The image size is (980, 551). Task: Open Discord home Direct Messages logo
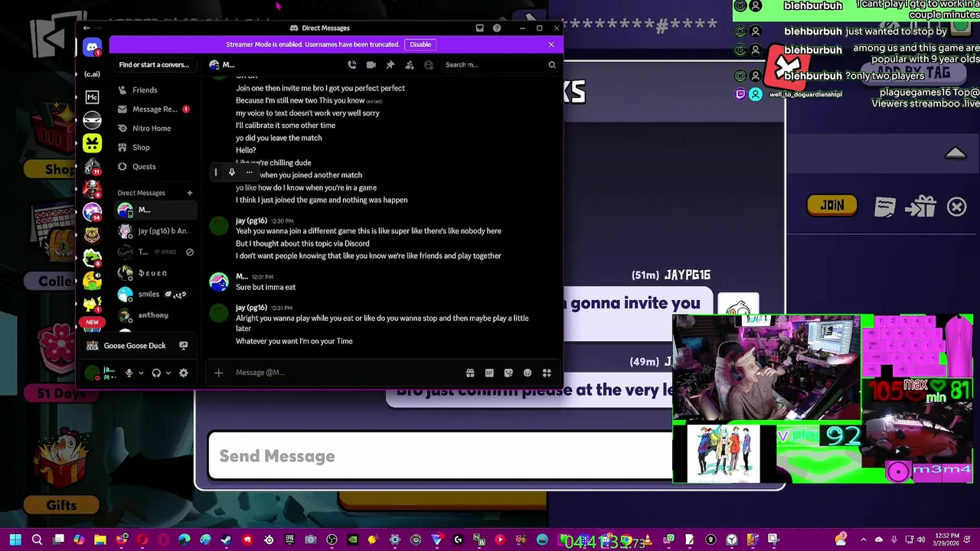pos(92,47)
